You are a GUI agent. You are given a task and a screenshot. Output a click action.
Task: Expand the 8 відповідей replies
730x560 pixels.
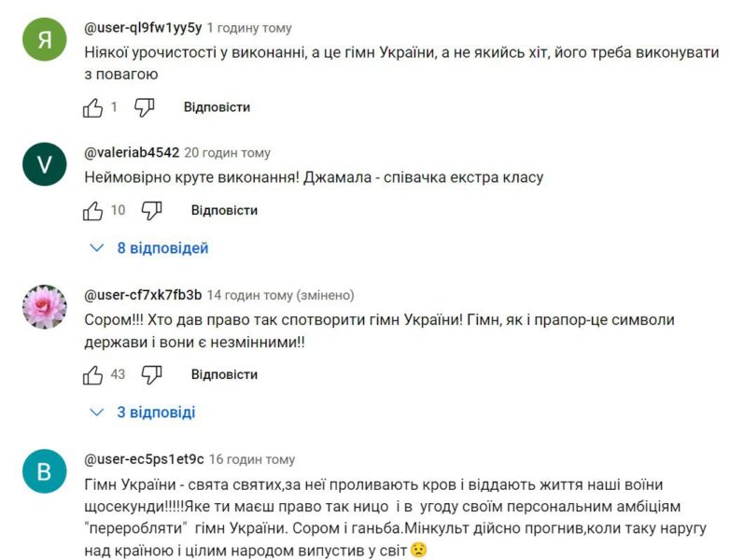(x=149, y=248)
